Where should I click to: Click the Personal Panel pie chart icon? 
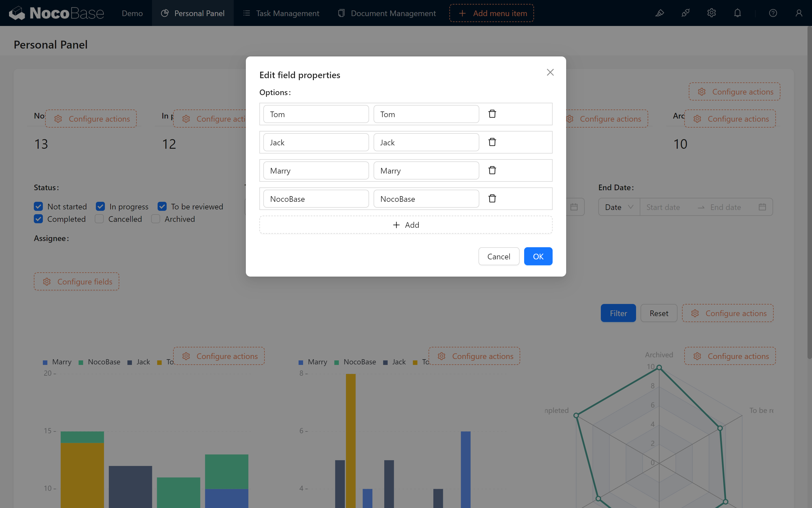click(x=164, y=13)
